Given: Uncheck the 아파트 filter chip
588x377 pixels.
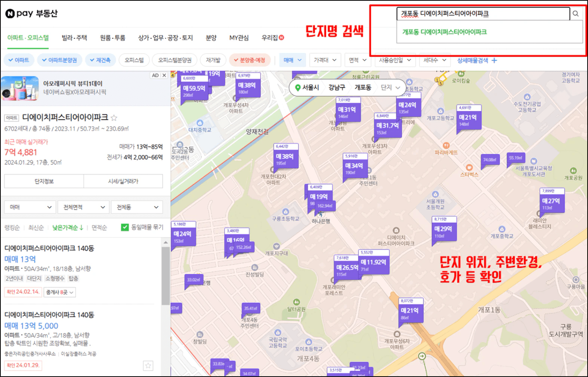Looking at the screenshot, I should pos(19,60).
